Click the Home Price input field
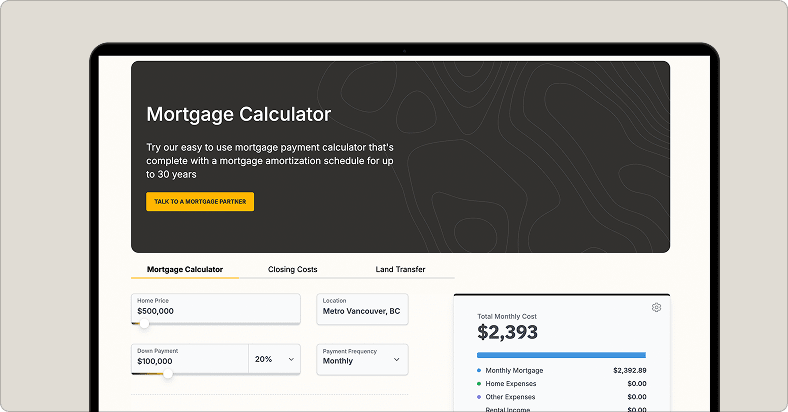The image size is (788, 412). click(x=216, y=307)
